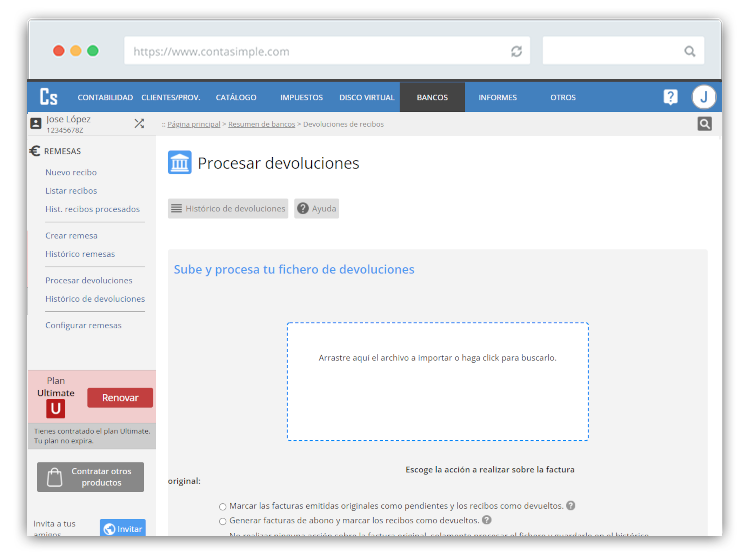This screenshot has height=552, width=750.
Task: Click the euro icon next to REMESAS
Action: point(35,151)
